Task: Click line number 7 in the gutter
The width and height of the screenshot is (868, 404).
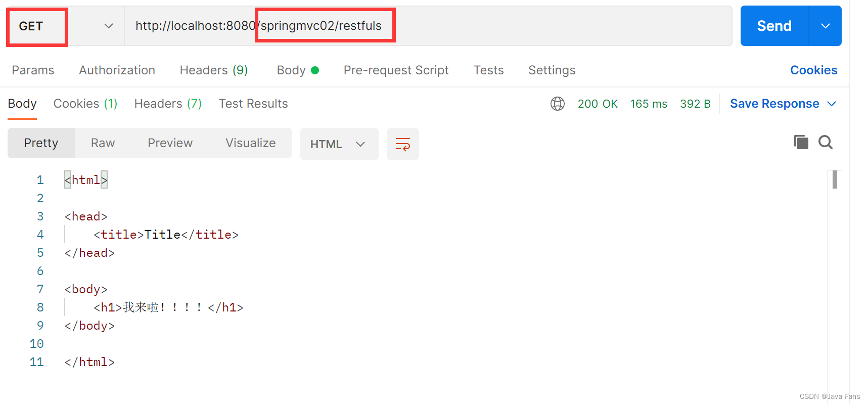Action: [40, 289]
